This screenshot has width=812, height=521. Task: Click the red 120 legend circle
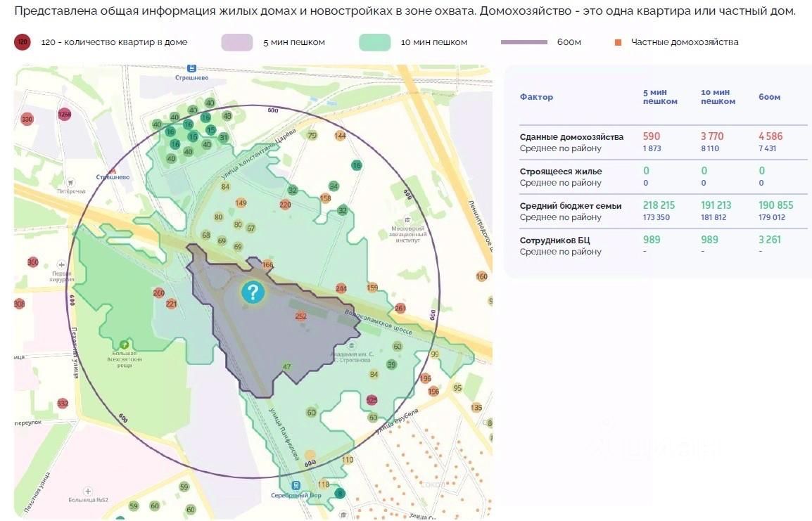pos(23,42)
